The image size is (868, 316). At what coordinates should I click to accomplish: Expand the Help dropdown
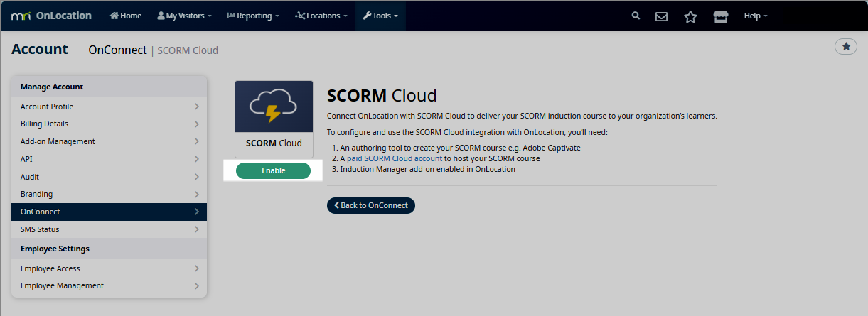[x=755, y=16]
